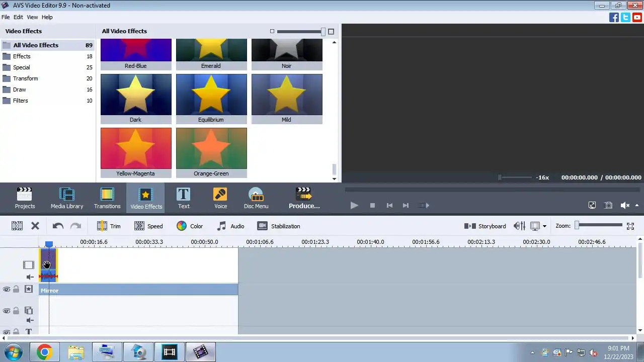This screenshot has height=362, width=644.
Task: Open the Disc Menu section
Action: pos(256,198)
